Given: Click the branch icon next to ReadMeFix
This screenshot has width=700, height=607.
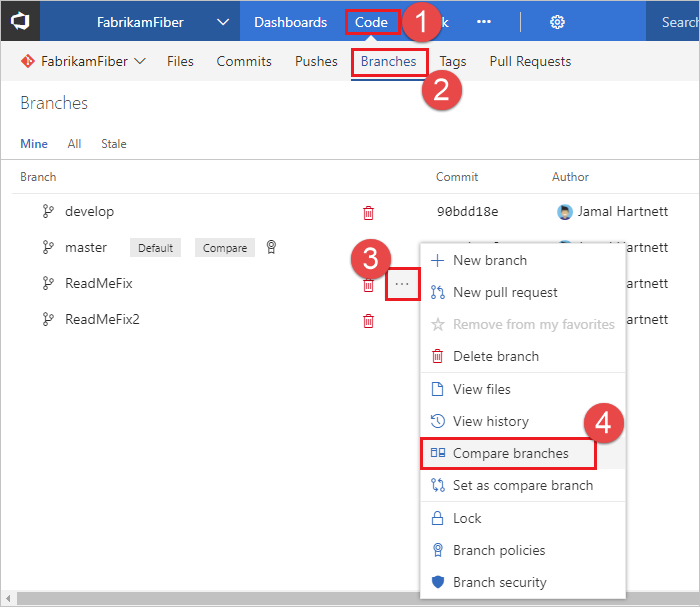Looking at the screenshot, I should (48, 283).
